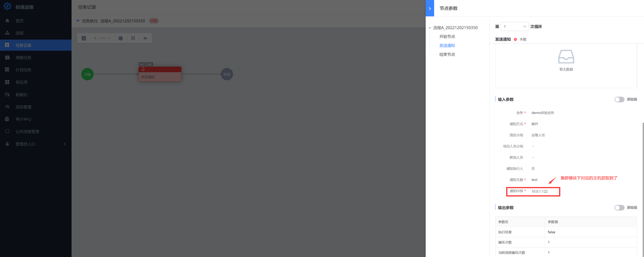Click the 公共流程管理 circular icon
The image size is (644, 257).
[7, 131]
